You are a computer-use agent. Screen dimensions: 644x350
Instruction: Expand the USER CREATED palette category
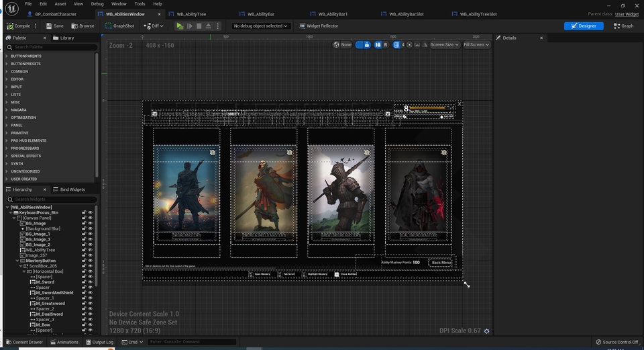coord(7,179)
